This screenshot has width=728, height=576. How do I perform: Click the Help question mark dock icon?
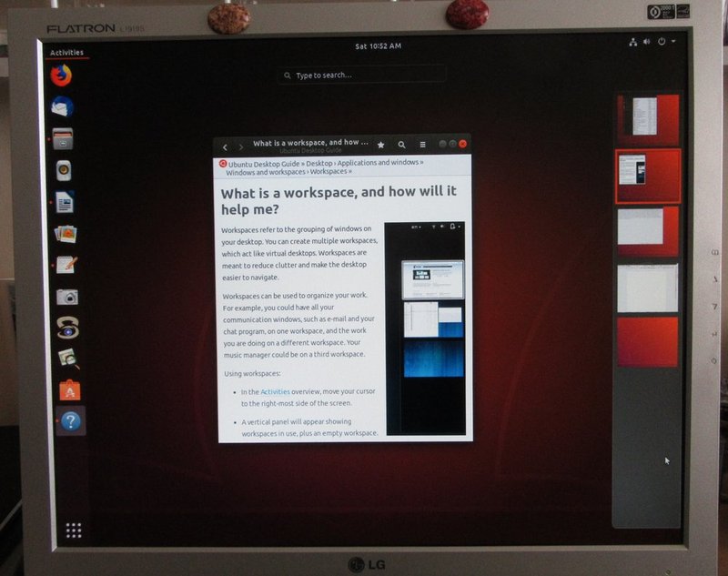[x=71, y=422]
